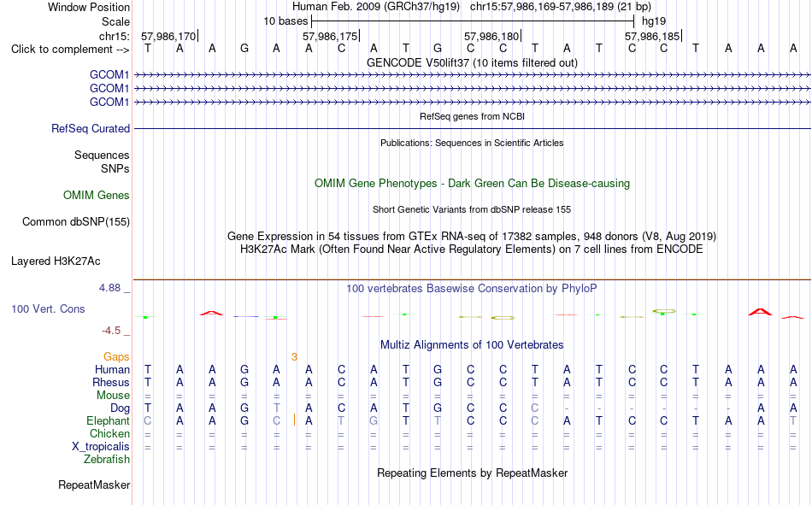Click the 100 Vert. Cons label
The width and height of the screenshot is (812, 505).
click(x=48, y=308)
